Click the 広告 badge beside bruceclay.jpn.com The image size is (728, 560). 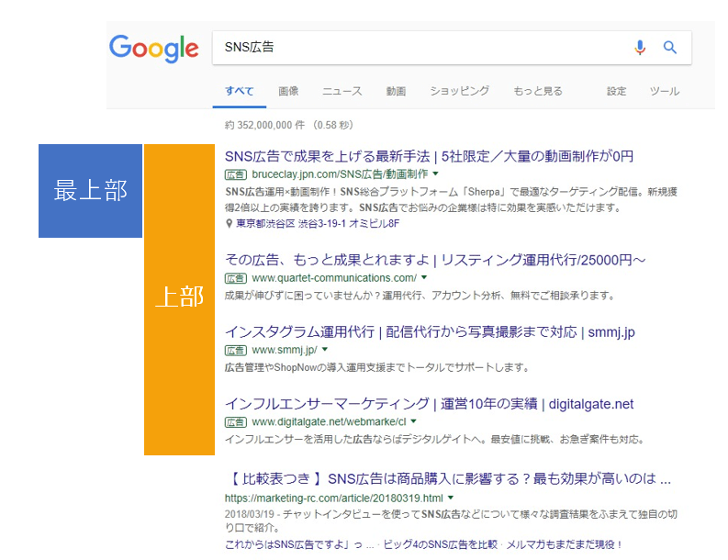[x=236, y=174]
